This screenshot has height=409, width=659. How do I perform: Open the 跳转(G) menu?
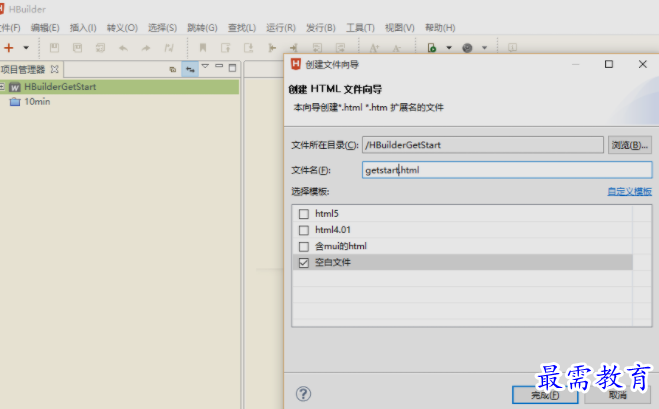point(202,28)
